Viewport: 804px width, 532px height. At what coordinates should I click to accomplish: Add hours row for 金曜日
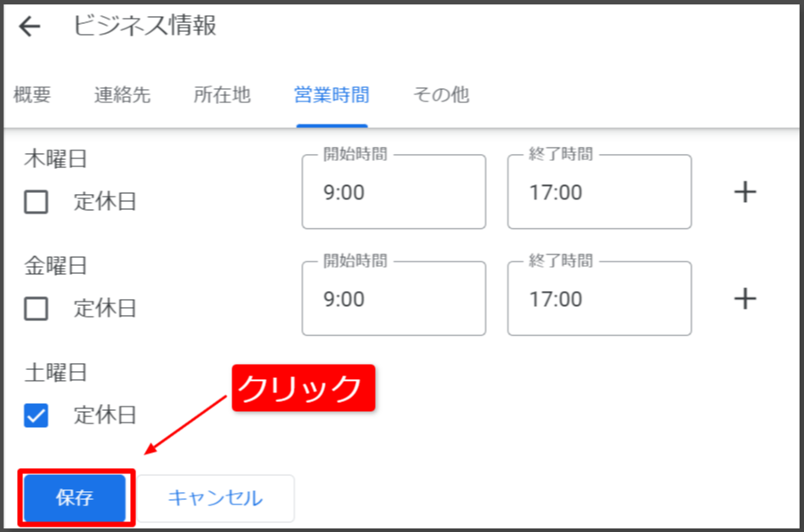pyautogui.click(x=745, y=299)
